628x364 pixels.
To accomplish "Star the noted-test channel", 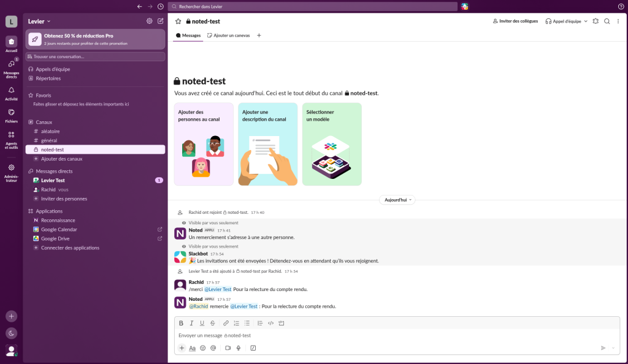I will point(178,21).
